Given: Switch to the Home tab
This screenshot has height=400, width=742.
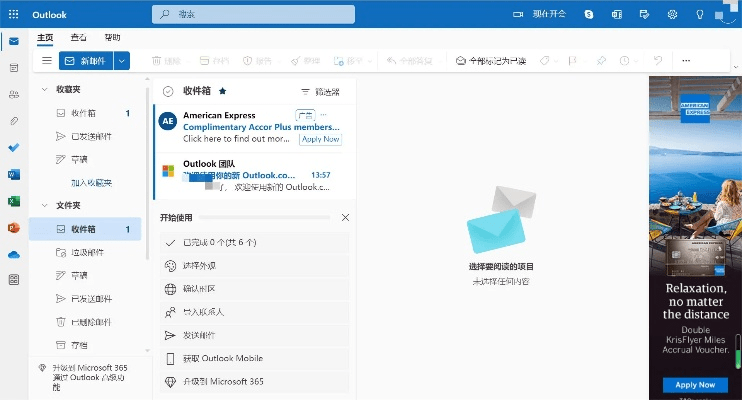Looking at the screenshot, I should [45, 37].
